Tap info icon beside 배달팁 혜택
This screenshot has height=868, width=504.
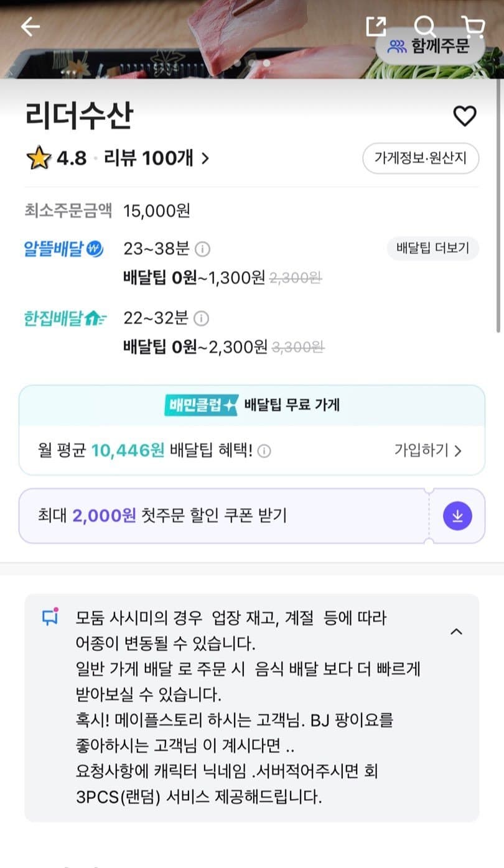click(x=264, y=451)
